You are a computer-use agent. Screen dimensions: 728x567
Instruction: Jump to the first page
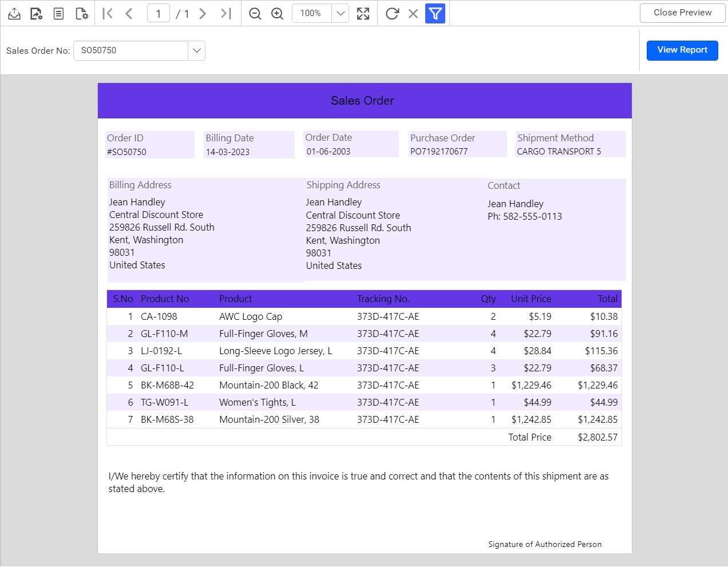pyautogui.click(x=107, y=13)
